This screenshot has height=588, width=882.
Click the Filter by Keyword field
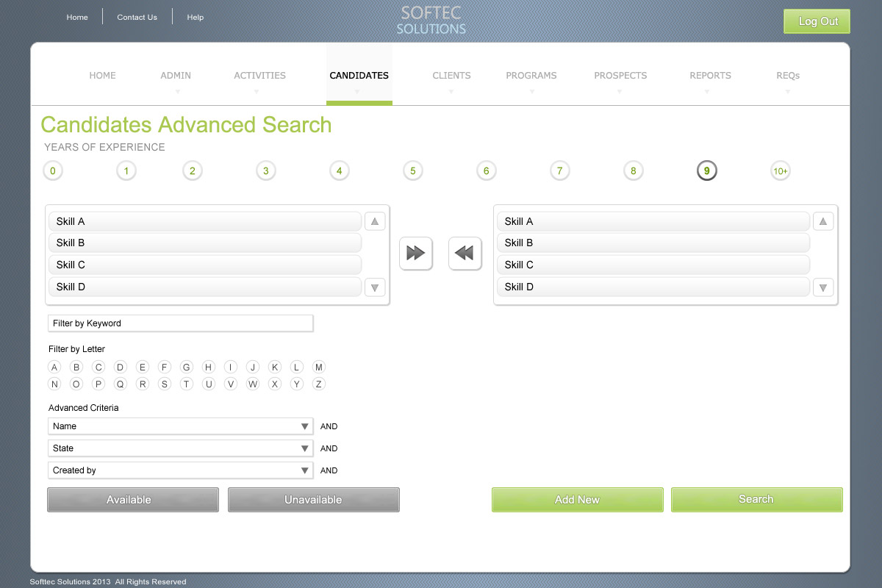point(180,323)
